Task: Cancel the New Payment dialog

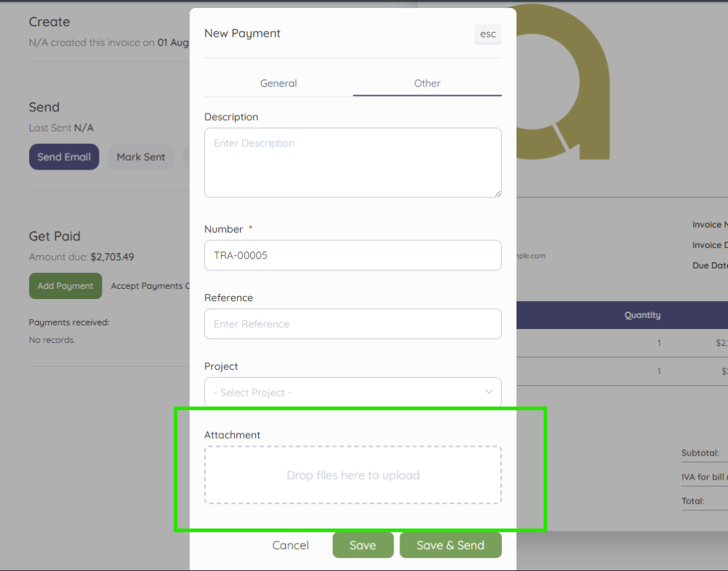Action: [290, 545]
